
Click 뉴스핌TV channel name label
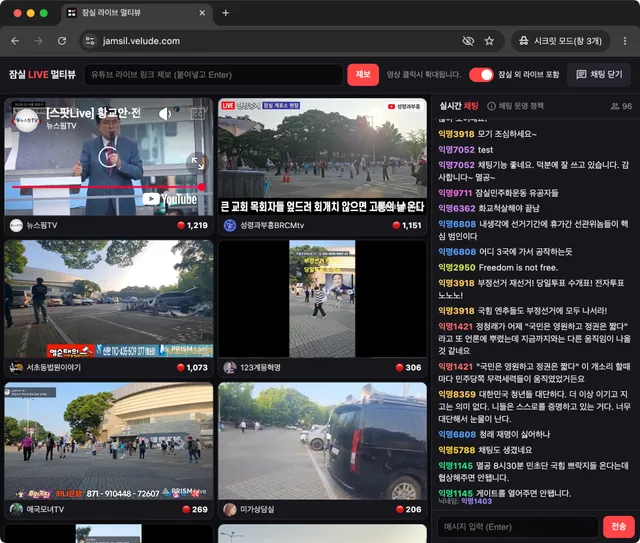coord(42,225)
